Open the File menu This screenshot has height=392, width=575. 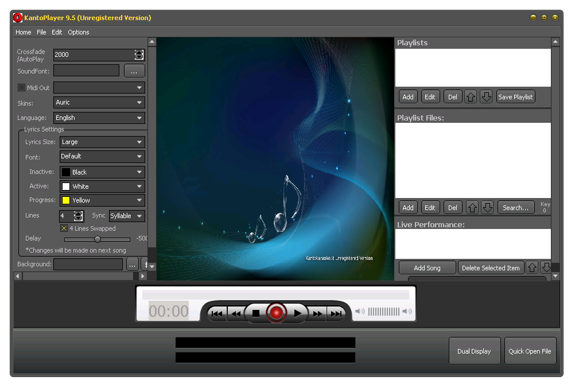click(41, 32)
